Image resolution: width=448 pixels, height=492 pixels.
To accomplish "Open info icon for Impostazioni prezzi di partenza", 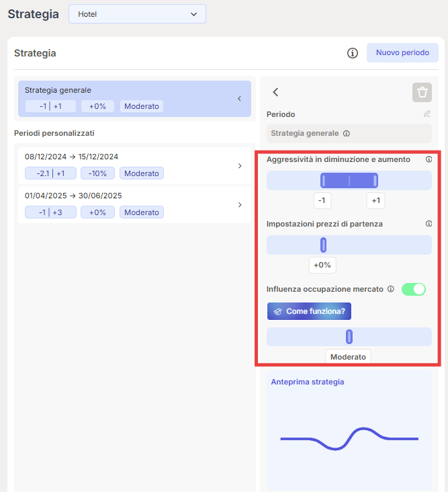I will click(429, 224).
